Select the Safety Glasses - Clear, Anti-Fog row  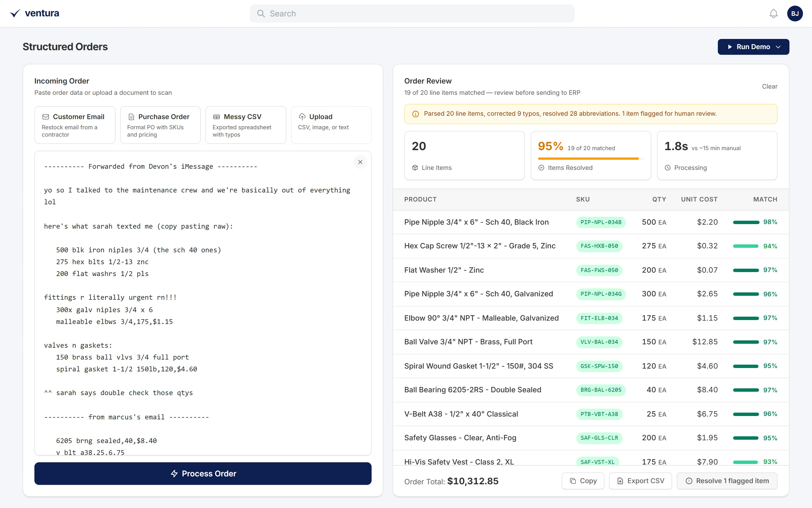click(591, 438)
